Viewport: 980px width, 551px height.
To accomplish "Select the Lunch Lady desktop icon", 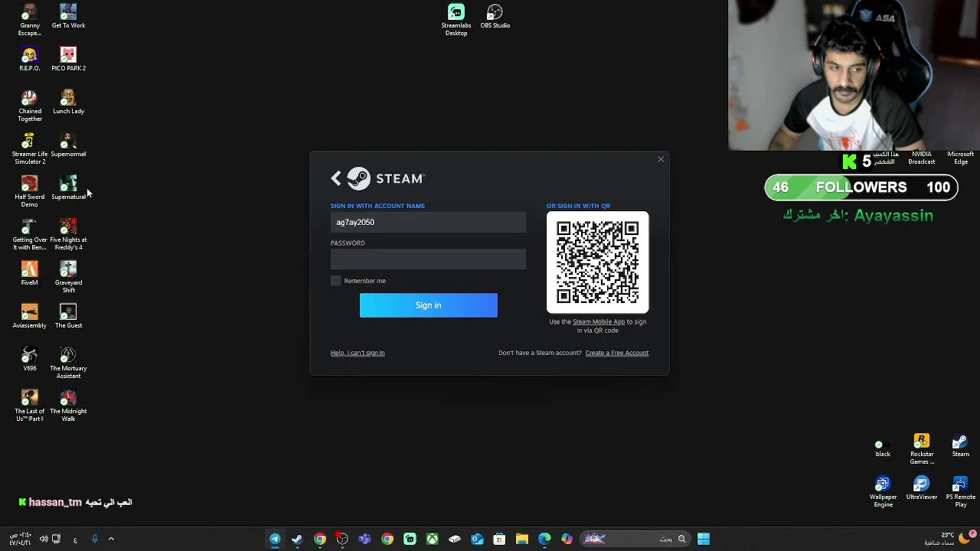I will tap(68, 103).
